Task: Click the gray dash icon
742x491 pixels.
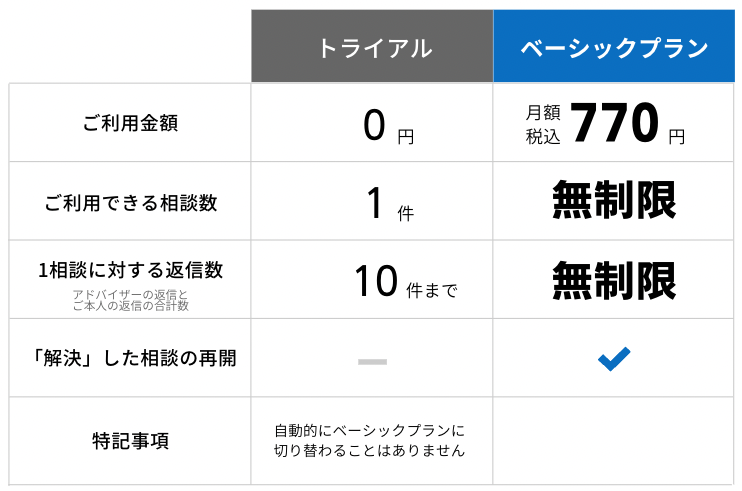Action: pos(372,360)
